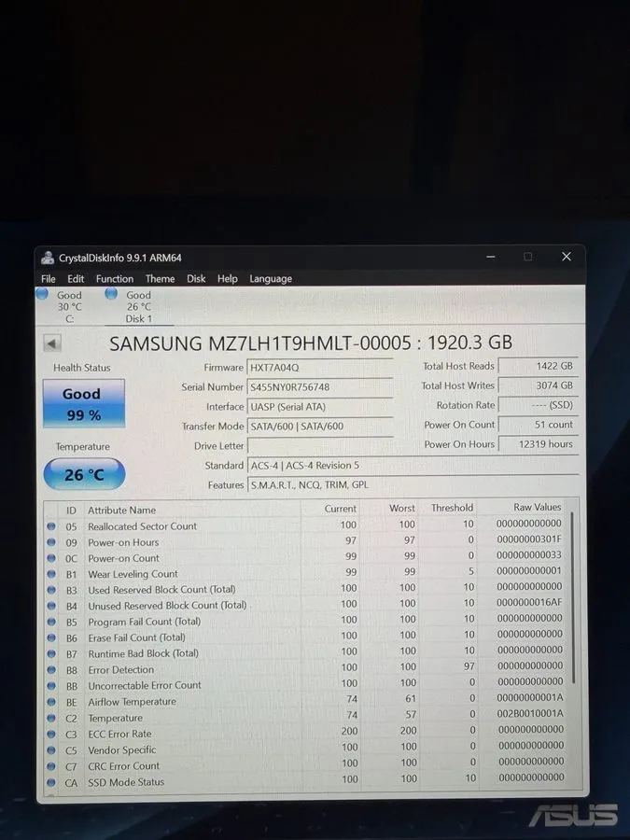Click status dot for Erase Fail Count
This screenshot has height=840, width=630.
coord(51,638)
